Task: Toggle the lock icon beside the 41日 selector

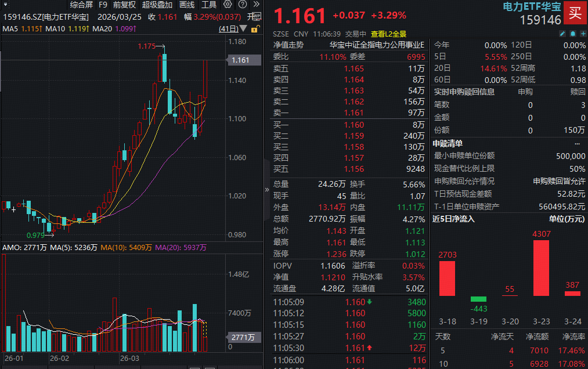Action: click(x=255, y=28)
